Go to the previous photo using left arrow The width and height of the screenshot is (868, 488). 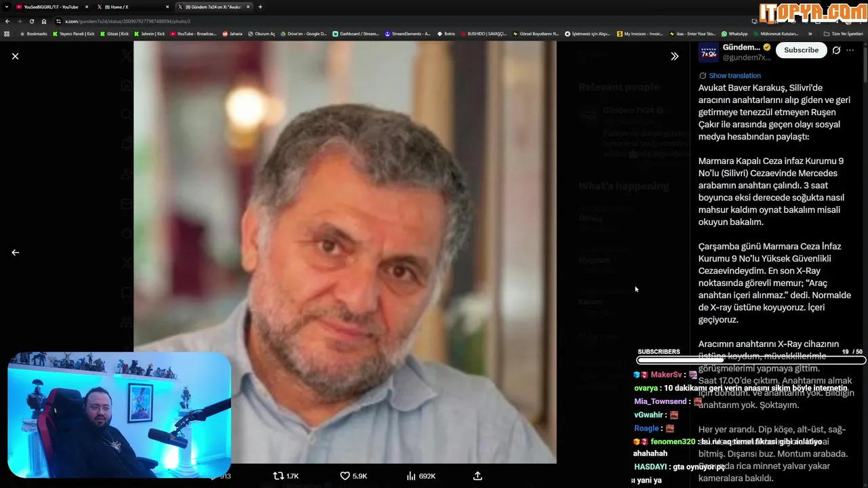pos(15,252)
